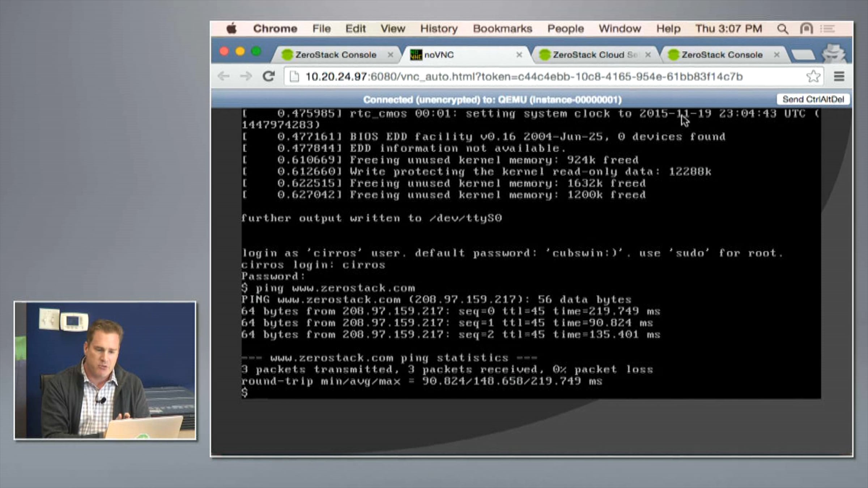Image resolution: width=868 pixels, height=488 pixels.
Task: Click the 'ping www.zerostack.com' command line
Action: click(x=328, y=288)
